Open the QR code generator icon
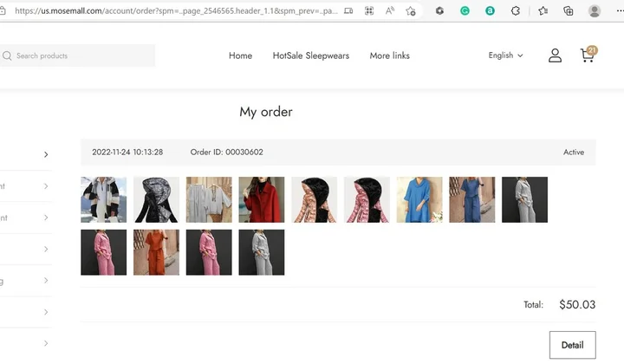 coord(369,10)
